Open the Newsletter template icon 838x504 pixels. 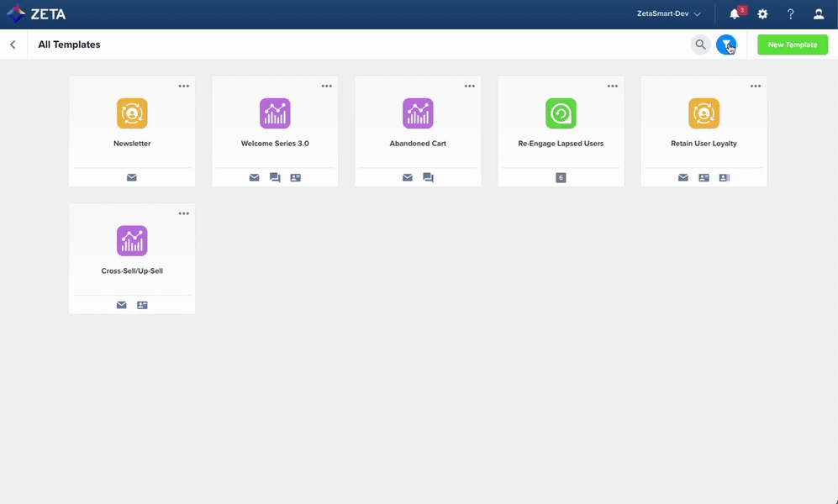[132, 112]
